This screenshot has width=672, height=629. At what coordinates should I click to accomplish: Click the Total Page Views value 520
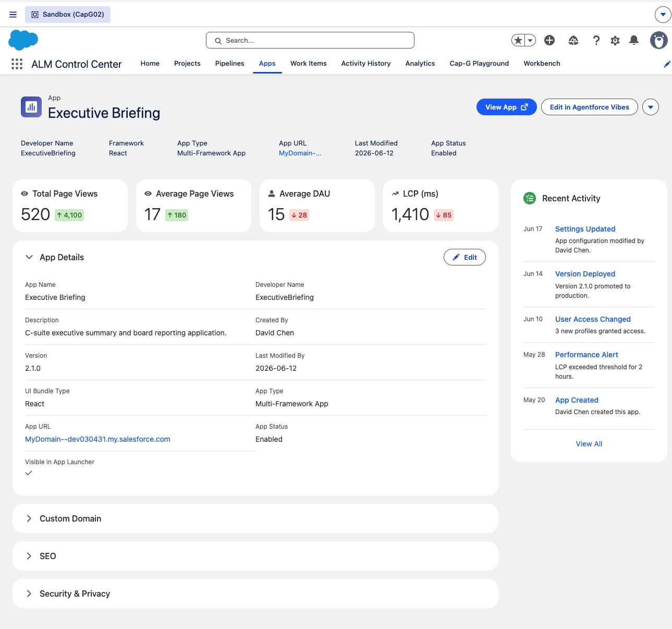(35, 214)
